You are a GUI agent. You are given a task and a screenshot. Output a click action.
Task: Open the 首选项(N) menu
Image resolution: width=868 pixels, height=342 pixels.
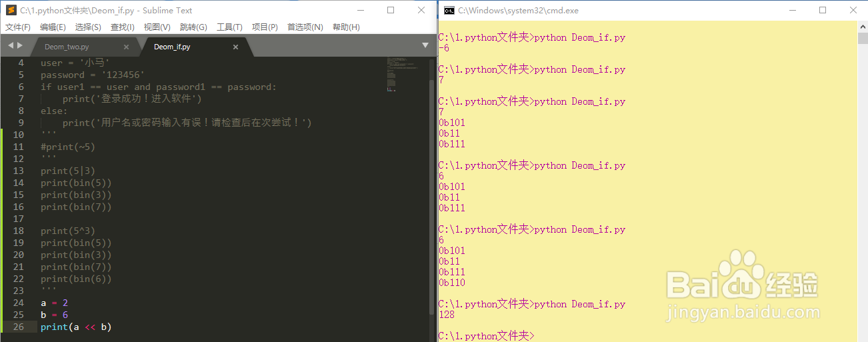[305, 27]
